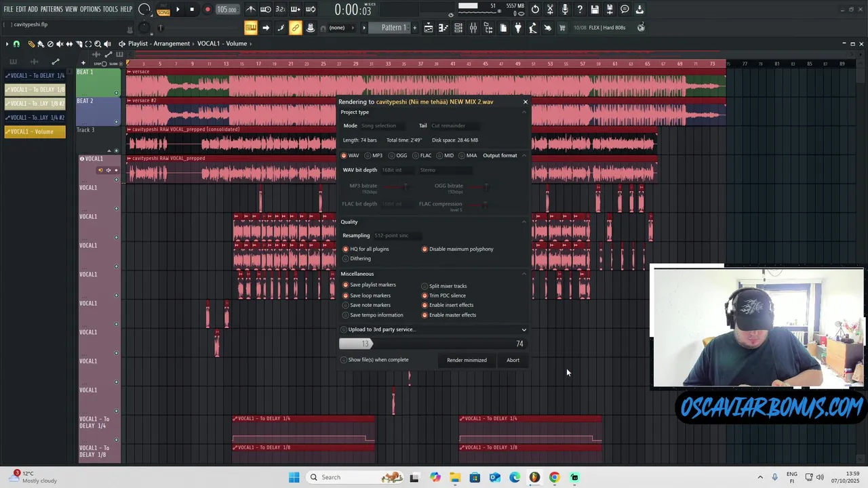The image size is (868, 488).
Task: Open the Piano roll view icon
Action: (x=443, y=28)
